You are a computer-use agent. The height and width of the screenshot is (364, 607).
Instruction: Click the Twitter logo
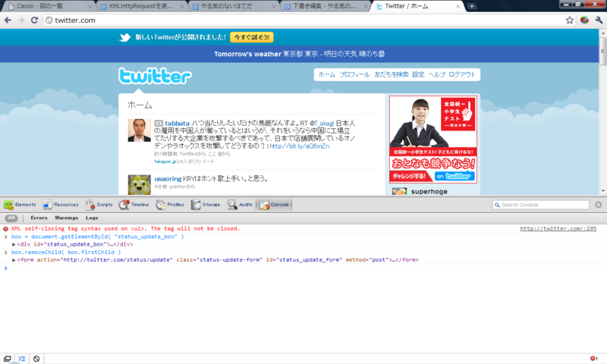pyautogui.click(x=155, y=76)
